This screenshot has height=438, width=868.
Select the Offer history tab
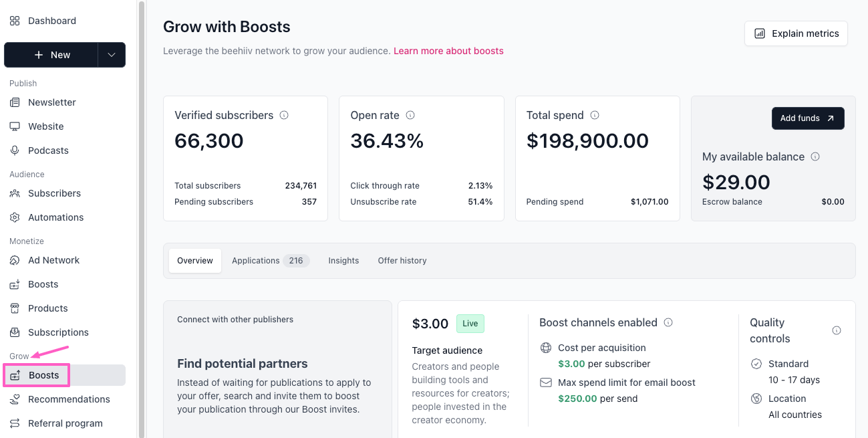(402, 261)
